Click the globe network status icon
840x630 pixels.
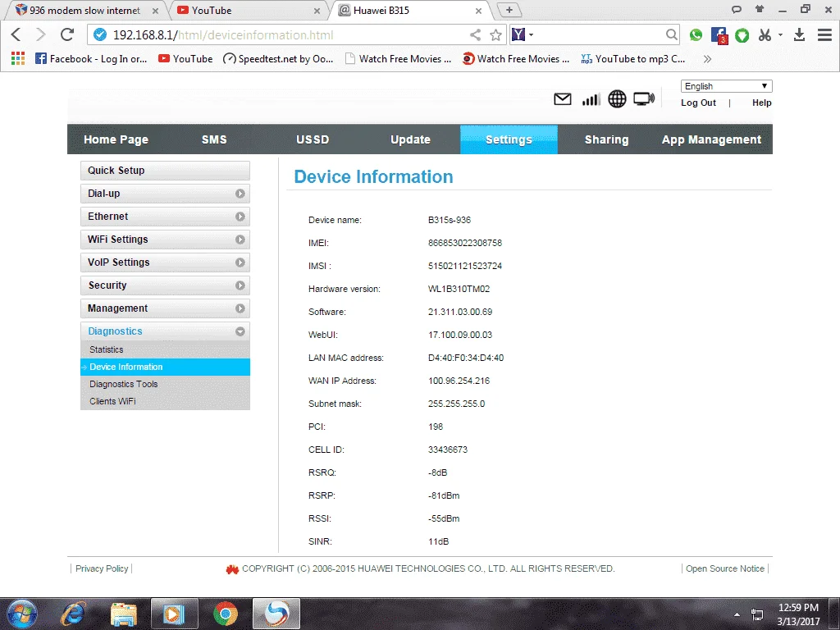[617, 99]
